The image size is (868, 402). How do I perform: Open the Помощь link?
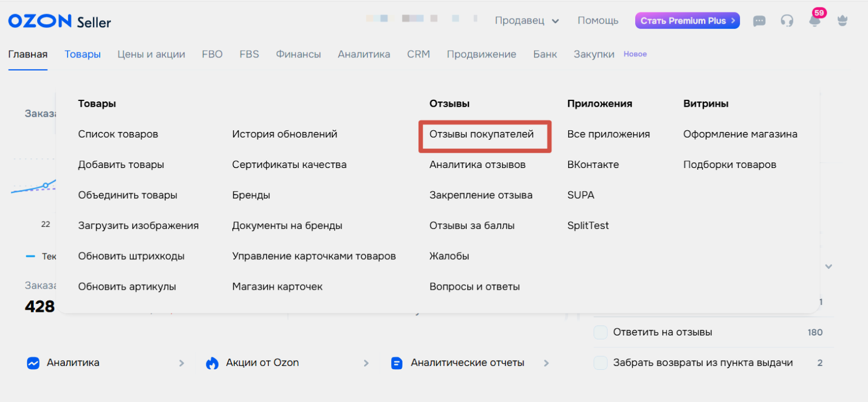click(x=597, y=21)
